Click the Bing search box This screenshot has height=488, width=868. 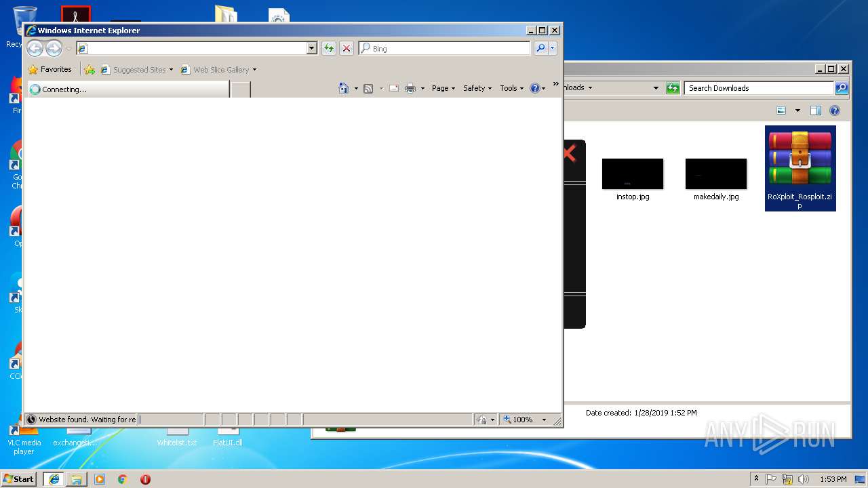point(445,48)
